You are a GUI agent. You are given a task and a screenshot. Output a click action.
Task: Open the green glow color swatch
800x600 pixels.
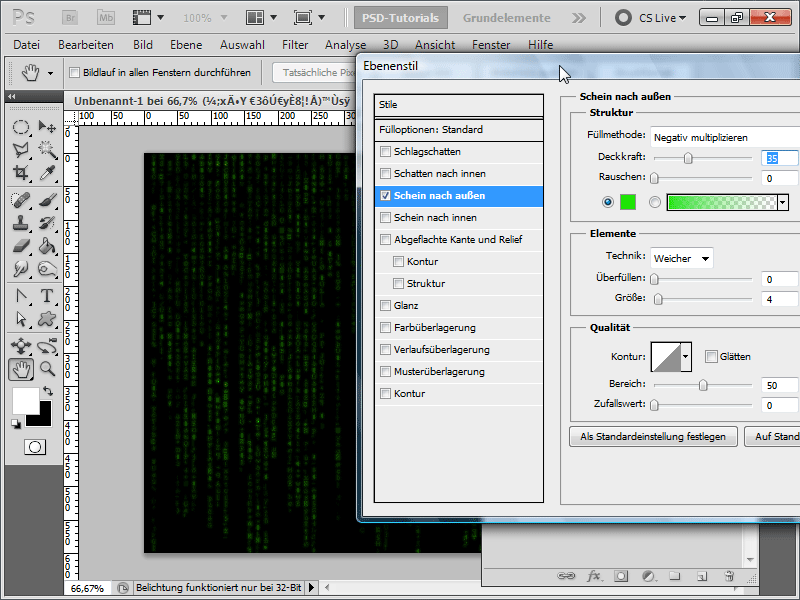(x=628, y=203)
